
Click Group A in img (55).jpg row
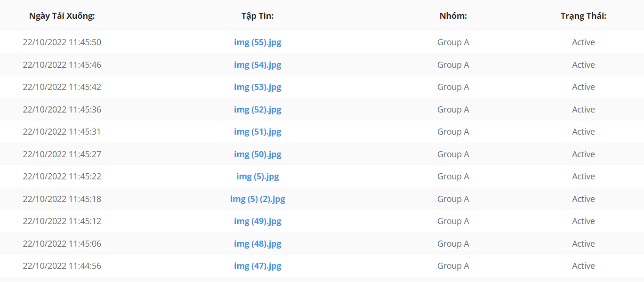tap(453, 42)
